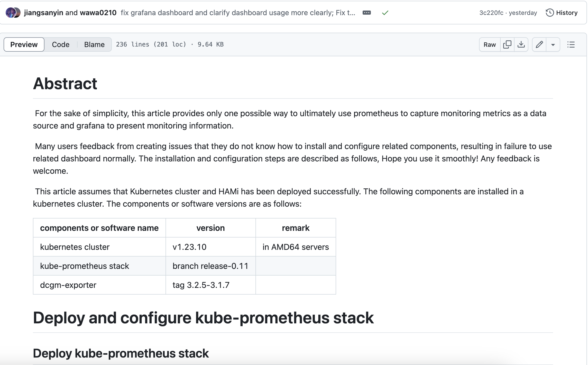Download the raw file

[521, 44]
